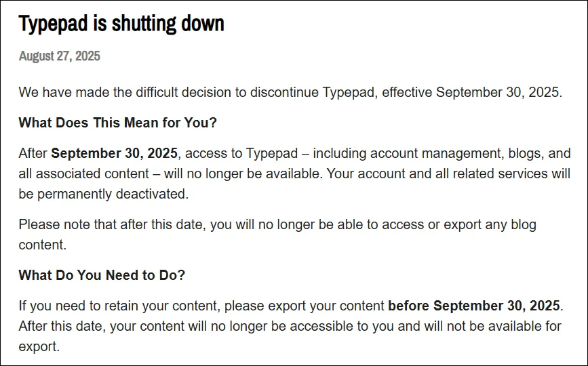588x366 pixels.
Task: Click the phrase "will no longer be available"
Action: click(x=243, y=174)
